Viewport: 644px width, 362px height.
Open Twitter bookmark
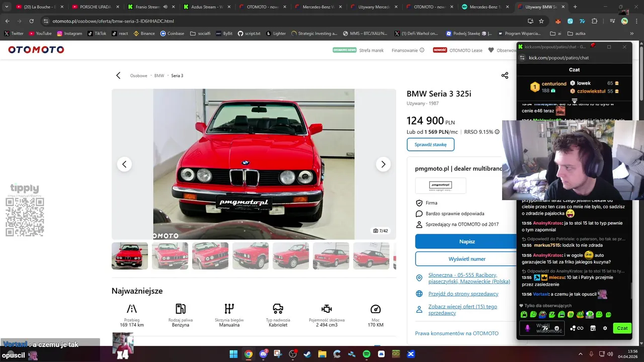pyautogui.click(x=14, y=33)
